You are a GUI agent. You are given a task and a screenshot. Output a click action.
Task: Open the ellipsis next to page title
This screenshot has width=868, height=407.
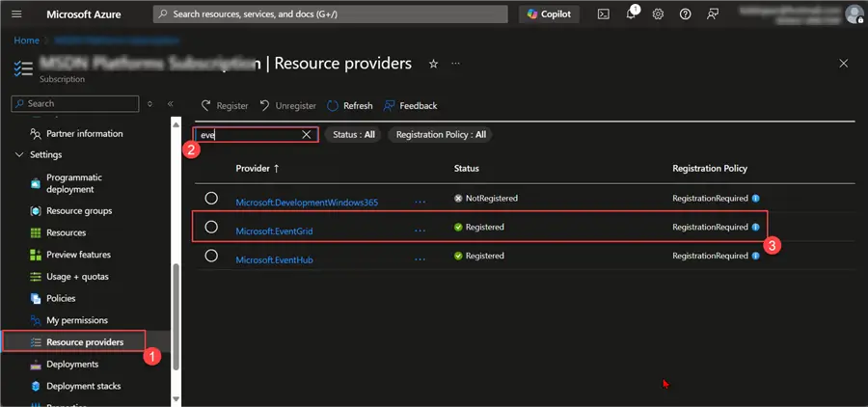click(x=455, y=64)
